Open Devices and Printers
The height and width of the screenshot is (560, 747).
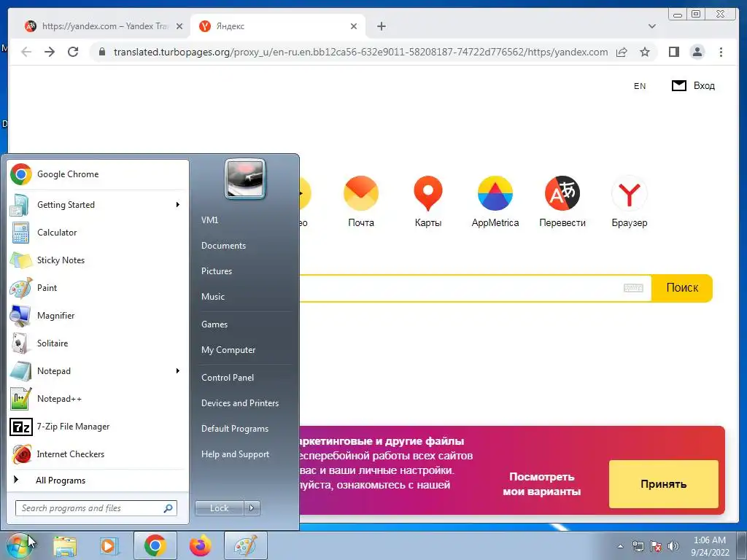(239, 403)
